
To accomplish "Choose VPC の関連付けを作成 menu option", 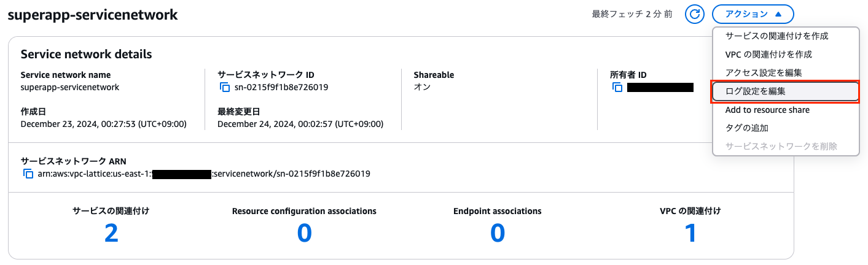I will [768, 55].
